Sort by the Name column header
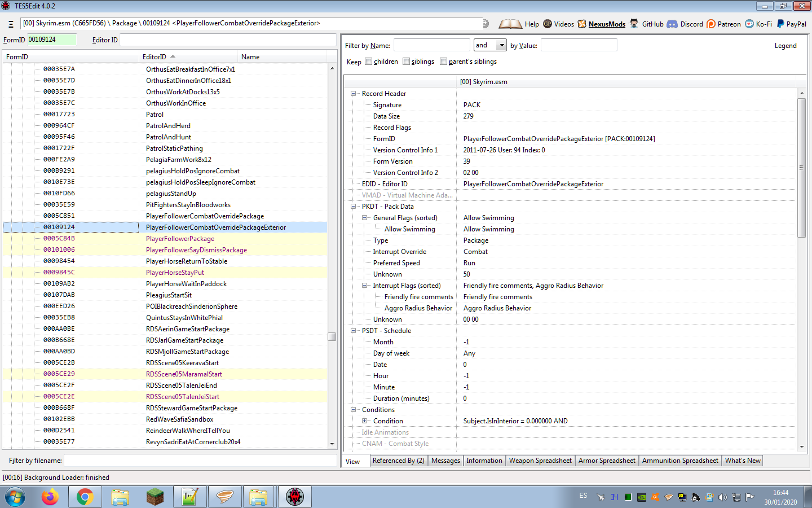The image size is (812, 508). coord(282,57)
